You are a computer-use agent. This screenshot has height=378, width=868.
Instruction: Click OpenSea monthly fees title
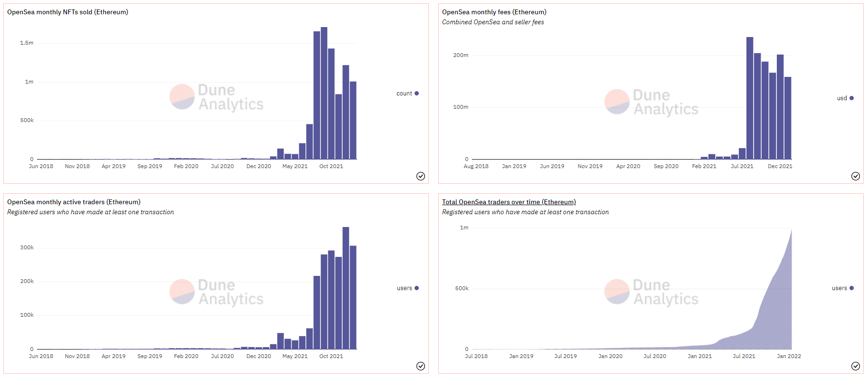pyautogui.click(x=494, y=12)
